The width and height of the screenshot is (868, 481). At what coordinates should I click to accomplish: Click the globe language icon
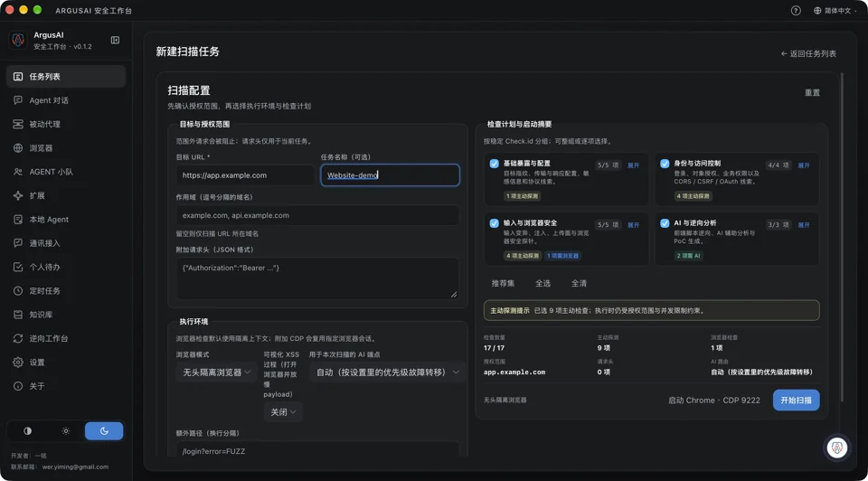tap(817, 11)
